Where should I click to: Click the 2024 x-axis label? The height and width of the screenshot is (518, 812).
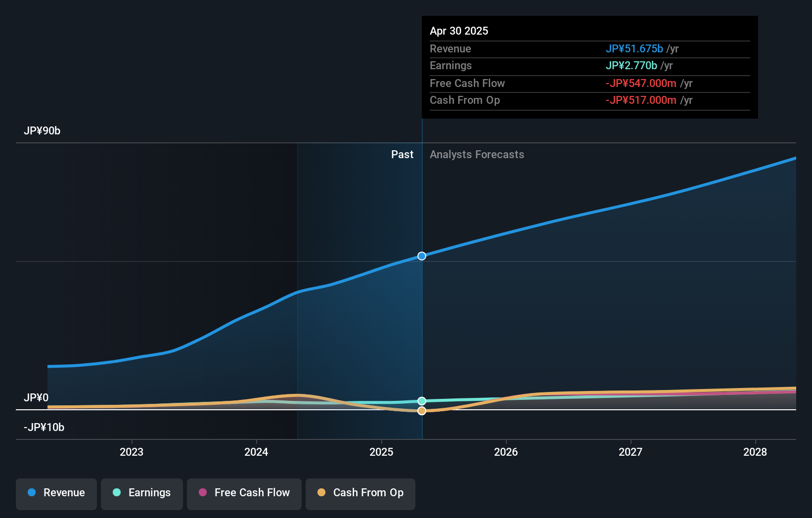click(256, 452)
